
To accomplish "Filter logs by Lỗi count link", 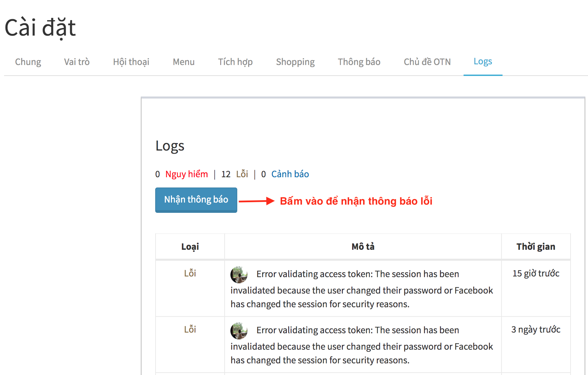I will [242, 174].
